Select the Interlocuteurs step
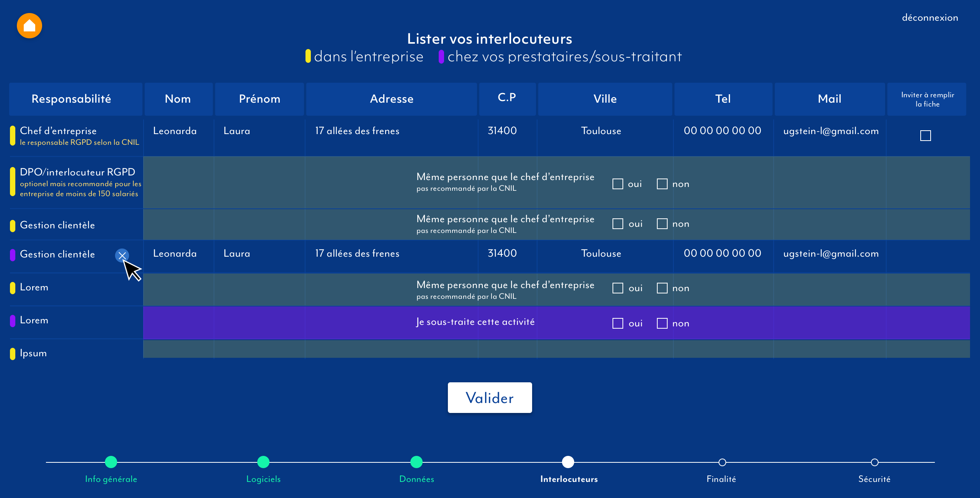This screenshot has height=498, width=980. click(x=569, y=479)
